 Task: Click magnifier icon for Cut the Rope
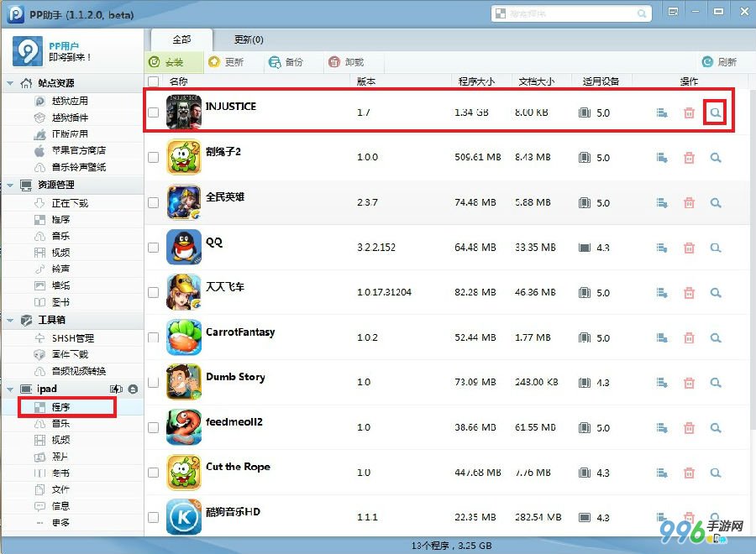pos(716,473)
